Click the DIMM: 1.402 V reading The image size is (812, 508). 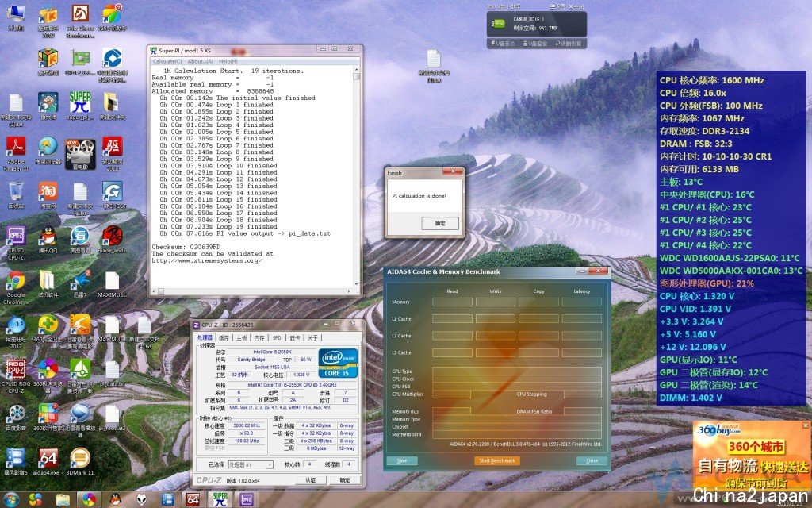coord(691,398)
